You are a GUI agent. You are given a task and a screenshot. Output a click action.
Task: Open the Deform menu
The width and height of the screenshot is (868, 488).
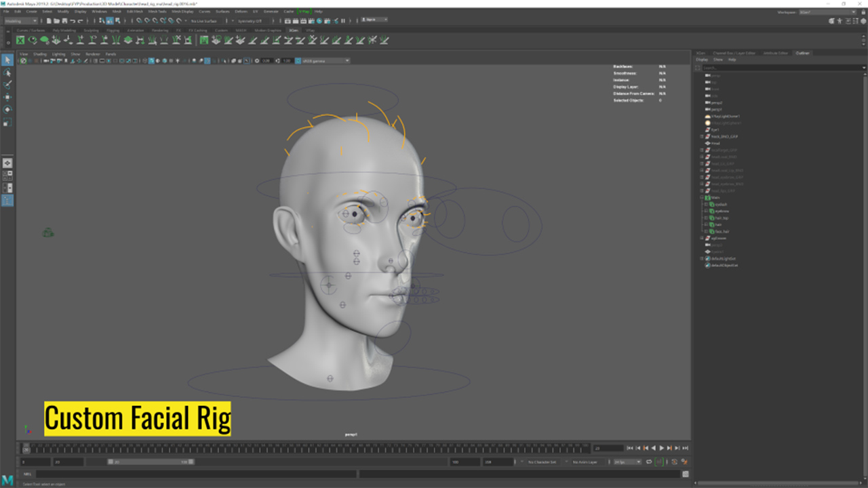tap(241, 12)
